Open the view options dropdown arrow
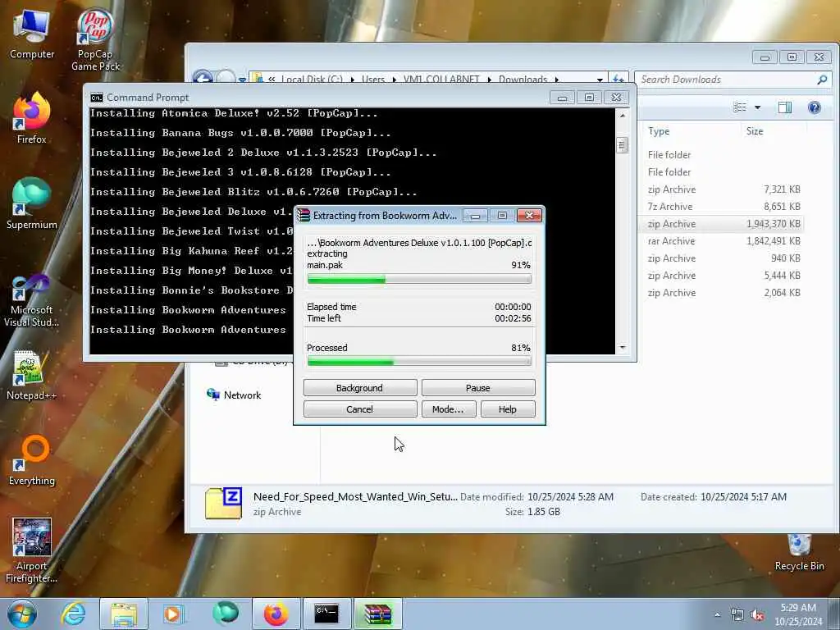The height and width of the screenshot is (630, 840). (x=757, y=107)
